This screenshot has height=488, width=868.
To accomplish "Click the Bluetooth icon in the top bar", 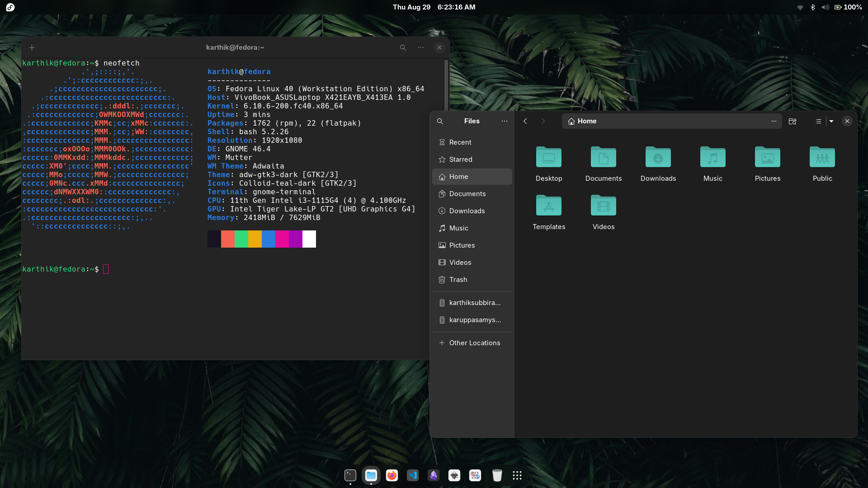I will [x=813, y=7].
